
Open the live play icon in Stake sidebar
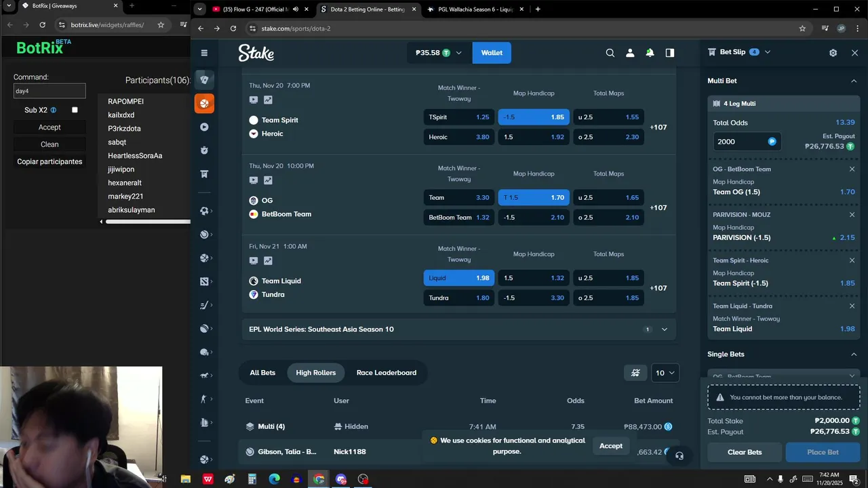tap(204, 127)
